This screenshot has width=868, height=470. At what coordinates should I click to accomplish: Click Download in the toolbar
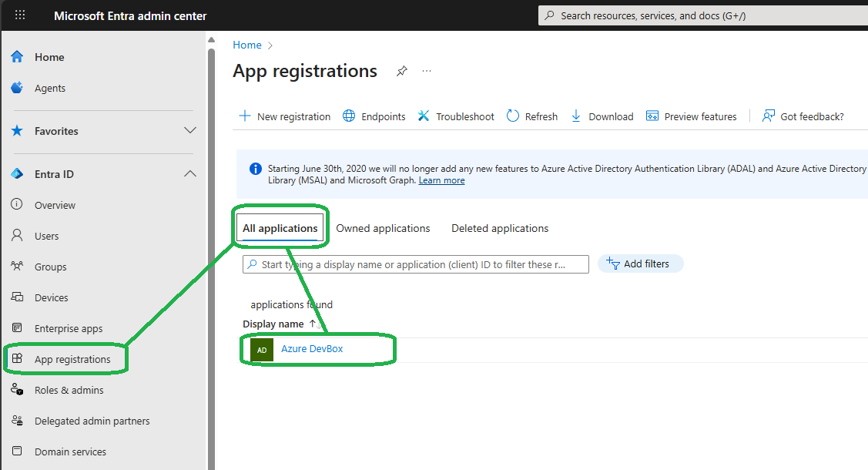click(602, 116)
